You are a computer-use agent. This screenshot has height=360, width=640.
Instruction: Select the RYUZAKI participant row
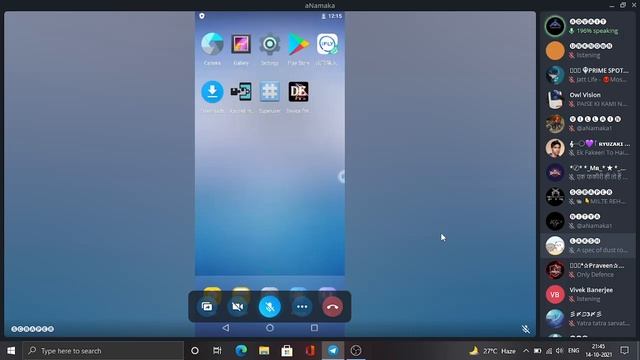[x=588, y=148]
